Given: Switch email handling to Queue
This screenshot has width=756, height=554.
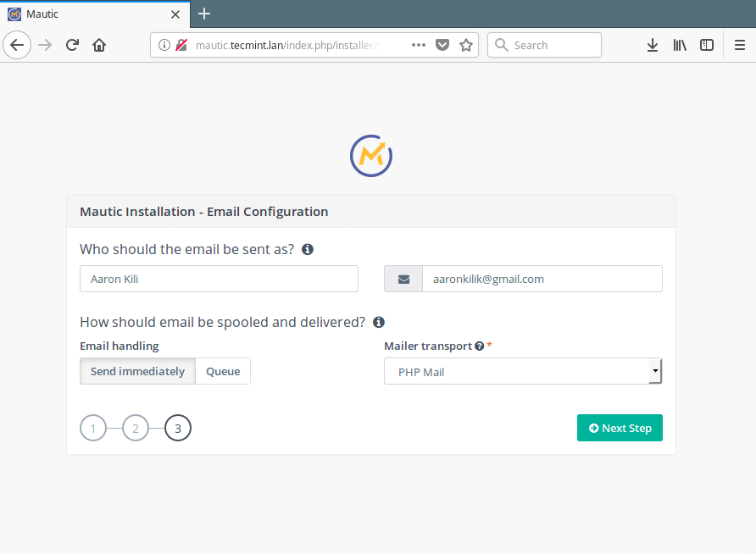Looking at the screenshot, I should click(223, 371).
